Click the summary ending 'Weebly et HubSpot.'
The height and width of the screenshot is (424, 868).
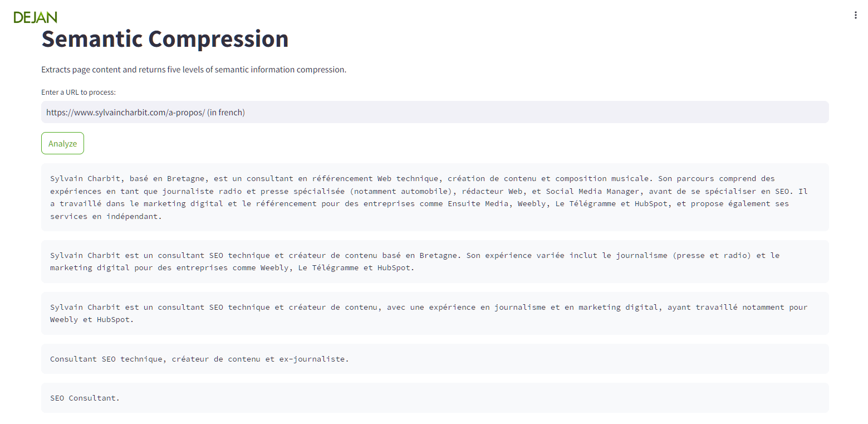click(435, 313)
